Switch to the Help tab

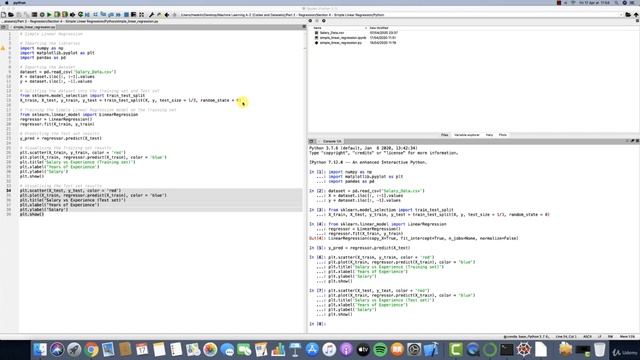tap(489, 135)
